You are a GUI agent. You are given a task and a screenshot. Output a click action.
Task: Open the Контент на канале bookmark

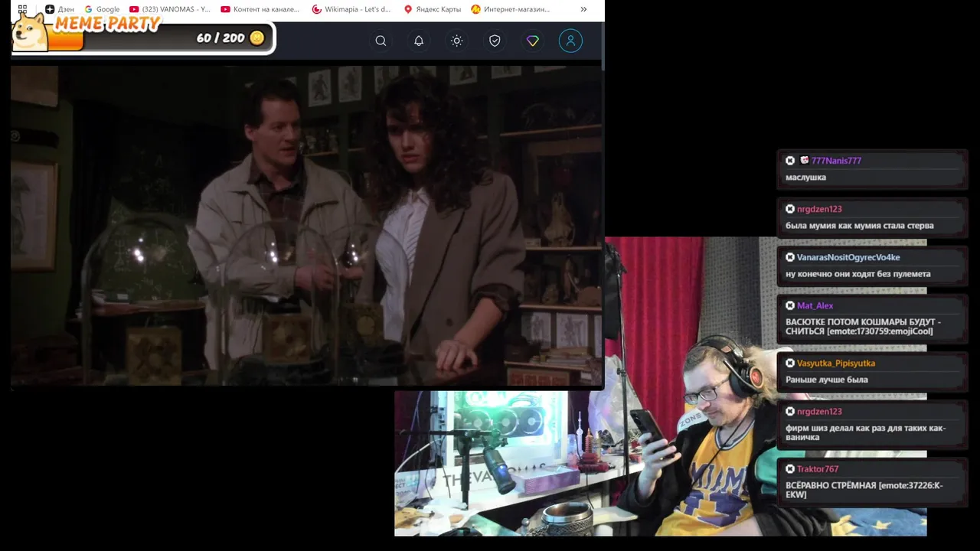pyautogui.click(x=260, y=9)
